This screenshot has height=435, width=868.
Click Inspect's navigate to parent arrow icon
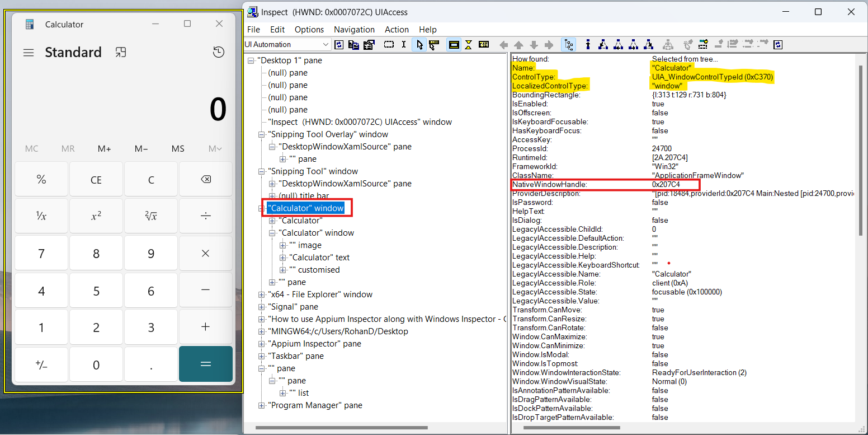pyautogui.click(x=518, y=45)
